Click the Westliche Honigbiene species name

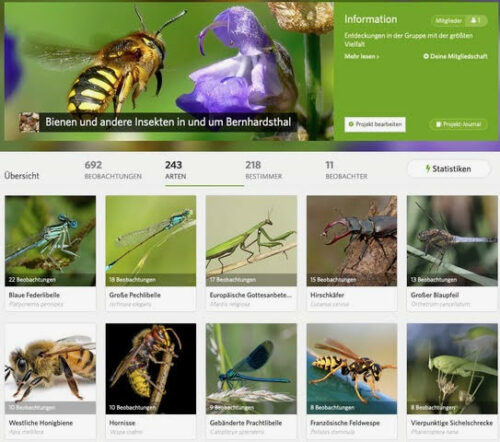(41, 423)
